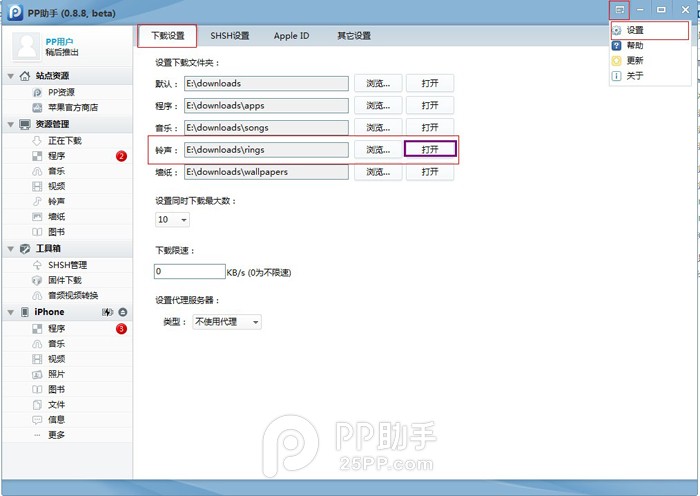
Task: Open the 音乐 songs folder
Action: [430, 128]
